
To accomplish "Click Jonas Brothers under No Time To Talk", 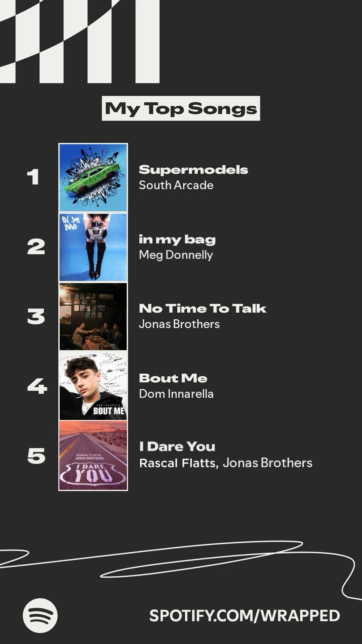I will point(179,324).
